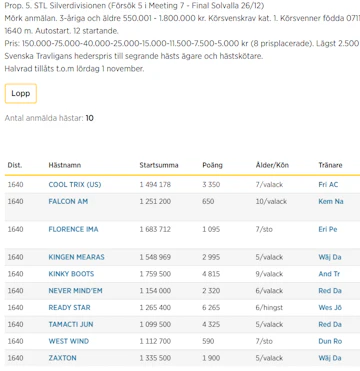Select 9/valack age cell

[x=269, y=274]
